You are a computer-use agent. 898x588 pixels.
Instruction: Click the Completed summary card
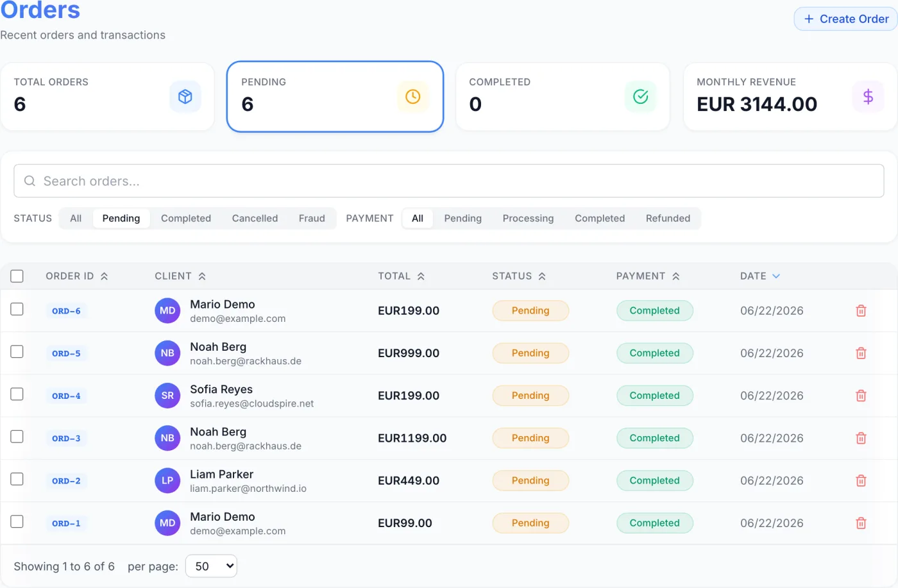[563, 97]
